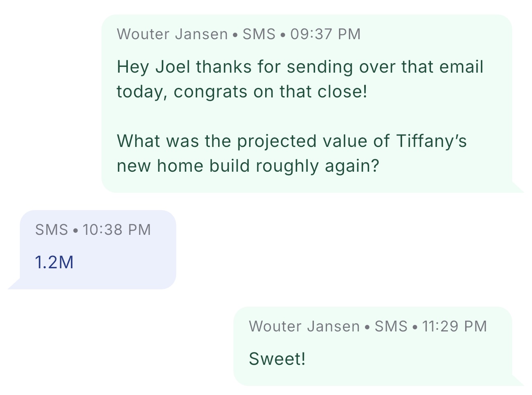Click the 09:37 PM timestamp

325,34
